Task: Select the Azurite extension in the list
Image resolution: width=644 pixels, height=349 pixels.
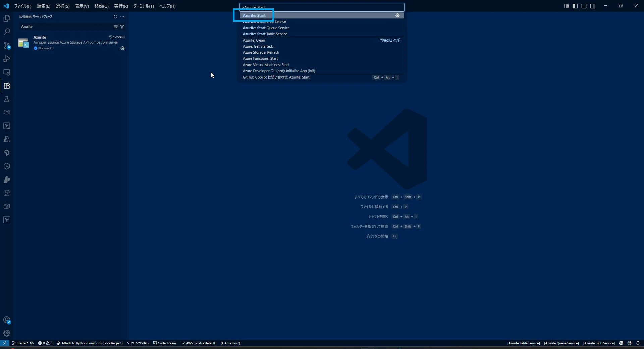Action: click(71, 43)
